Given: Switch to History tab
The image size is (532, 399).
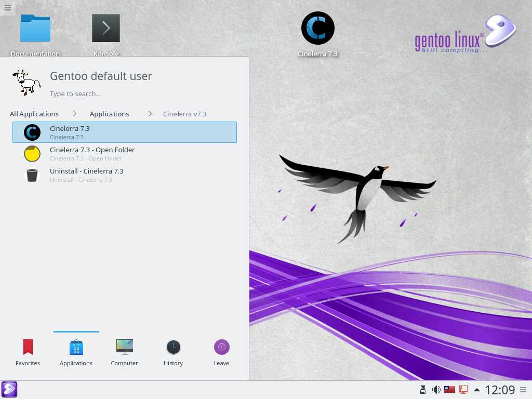Looking at the screenshot, I should point(173,352).
